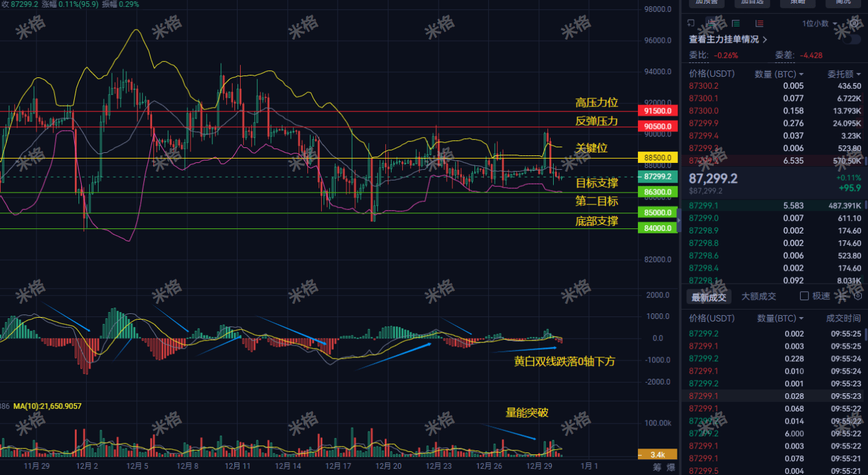The image size is (868, 475).
Task: Switch to the green buy-orders-only depth view
Action: [x=735, y=23]
